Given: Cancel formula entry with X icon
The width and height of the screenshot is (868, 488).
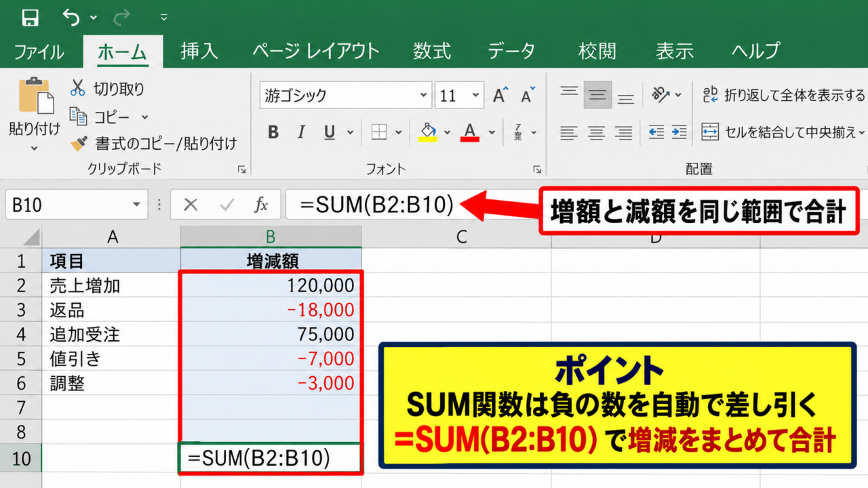Looking at the screenshot, I should (191, 205).
